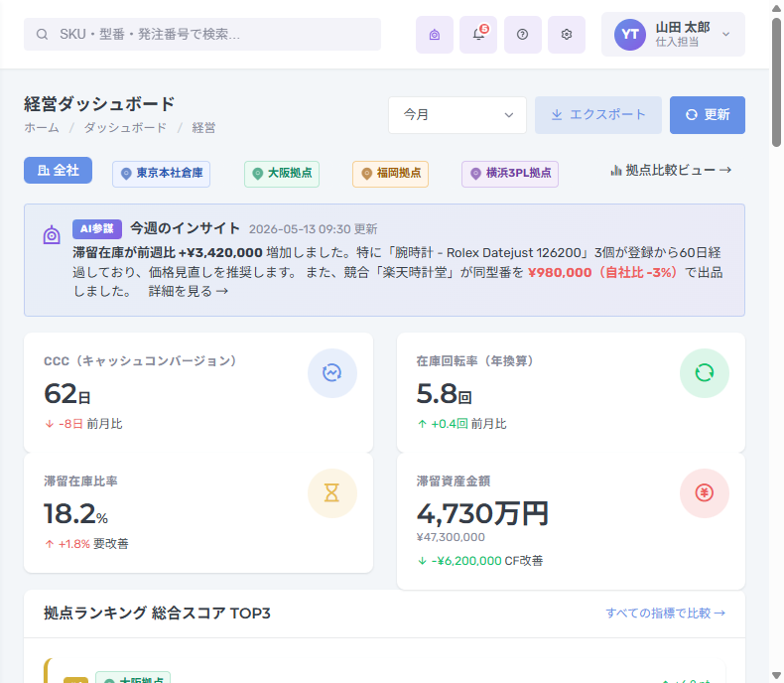Go to ダッシュボード breadcrumb
Viewport: 784px width, 683px height.
click(125, 128)
